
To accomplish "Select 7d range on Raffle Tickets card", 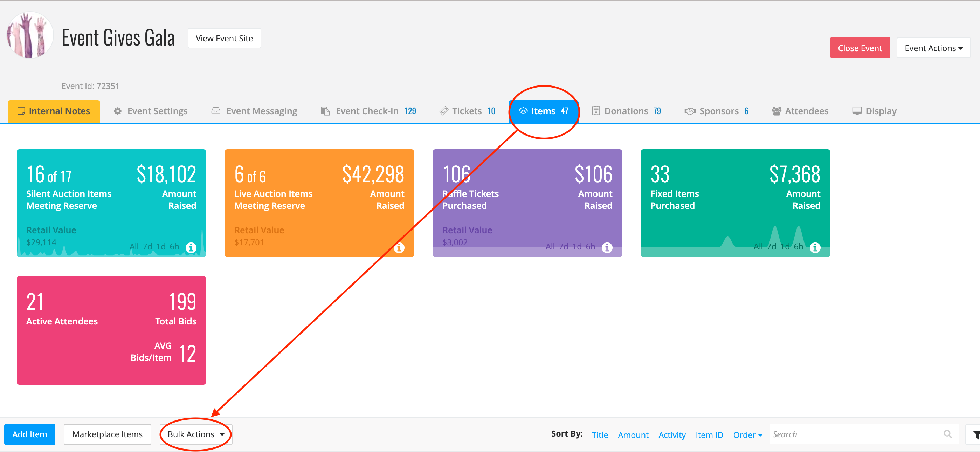I will pyautogui.click(x=564, y=247).
